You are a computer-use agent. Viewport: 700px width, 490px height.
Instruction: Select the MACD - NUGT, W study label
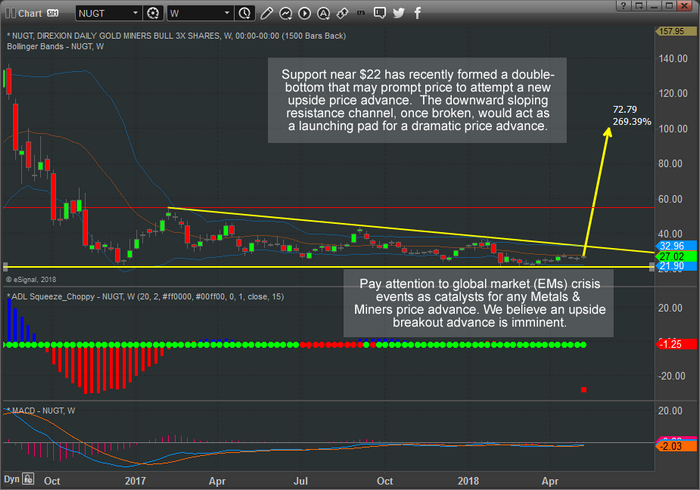pyautogui.click(x=40, y=411)
